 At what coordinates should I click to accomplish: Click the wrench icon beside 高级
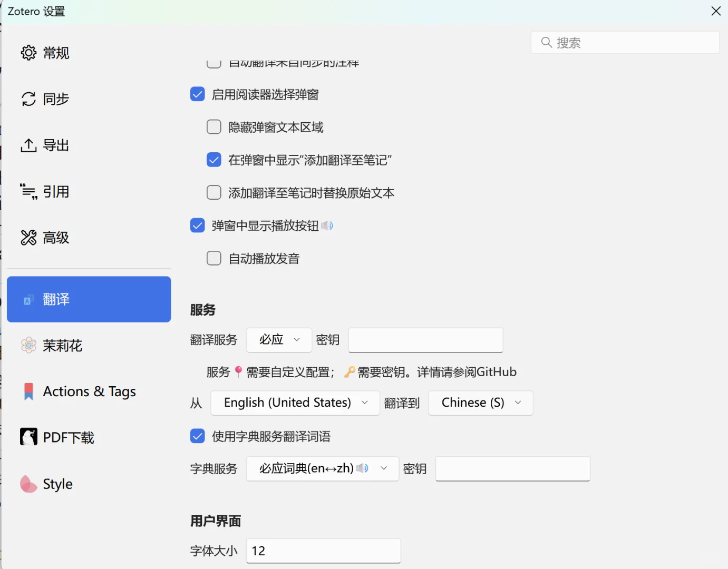[28, 238]
